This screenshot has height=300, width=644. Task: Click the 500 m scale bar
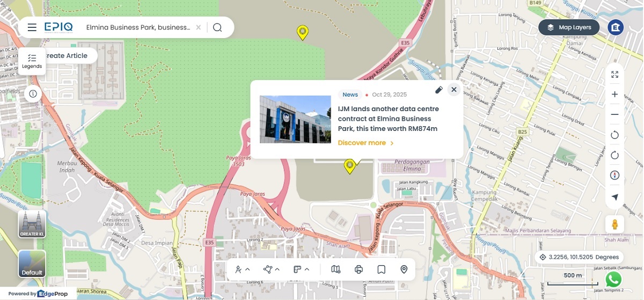click(x=573, y=278)
